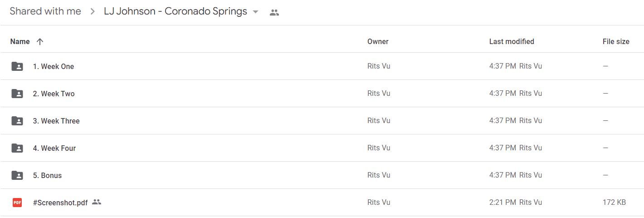Select the 5. Bonus folder name
The height and width of the screenshot is (218, 644).
coord(47,175)
